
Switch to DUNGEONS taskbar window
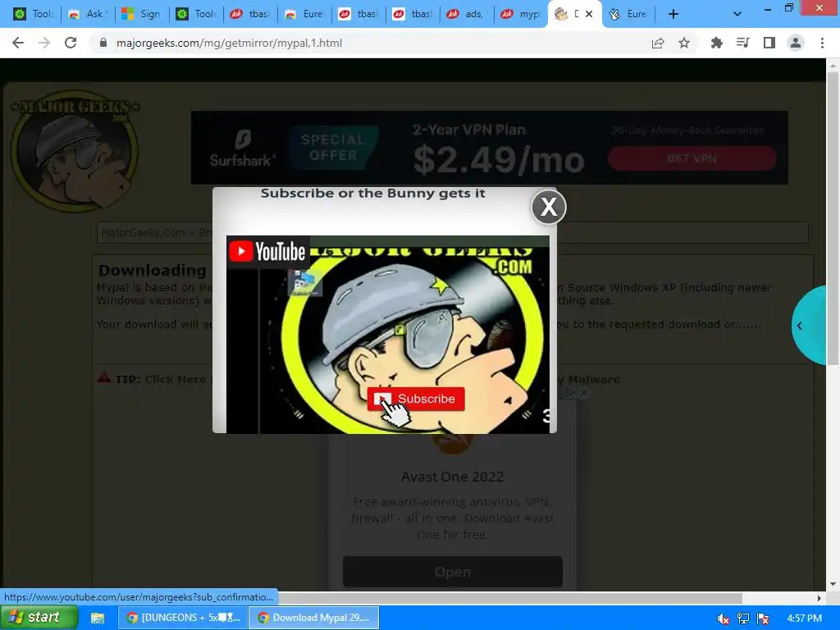pyautogui.click(x=183, y=618)
